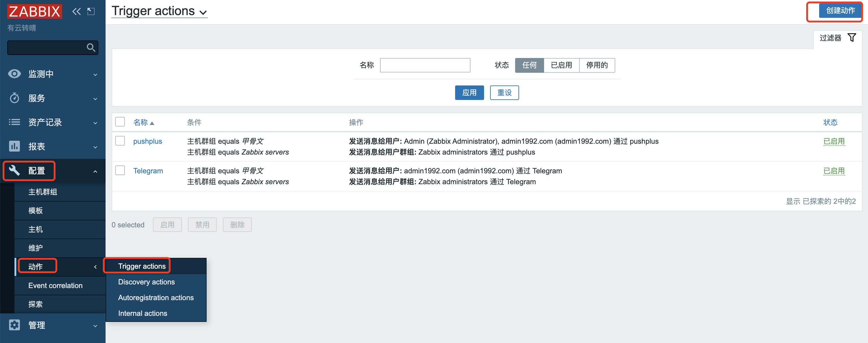Open the Telegram action link
Screen dimensions: 868x343
tap(148, 171)
